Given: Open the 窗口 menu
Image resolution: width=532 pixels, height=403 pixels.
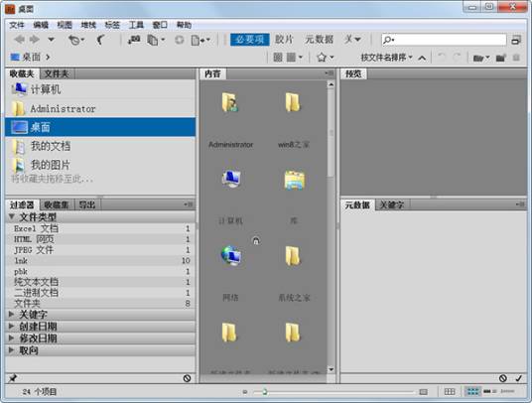Looking at the screenshot, I should [x=160, y=25].
